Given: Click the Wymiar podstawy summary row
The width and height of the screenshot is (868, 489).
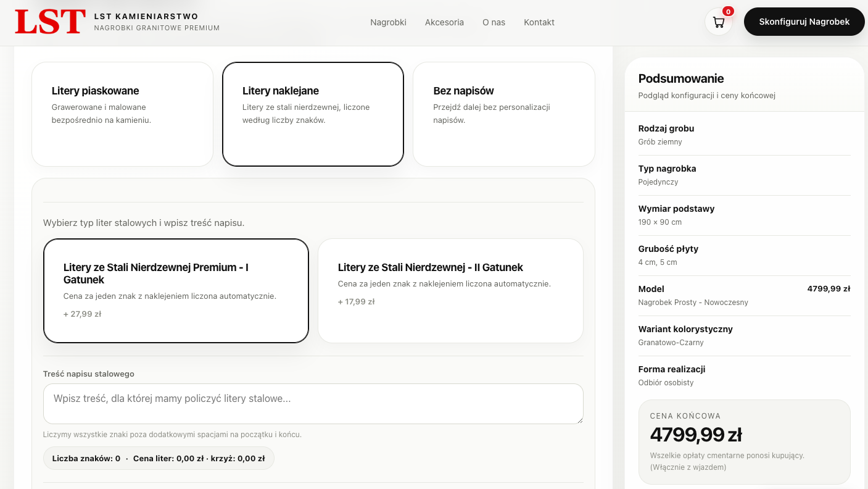Looking at the screenshot, I should click(x=745, y=215).
